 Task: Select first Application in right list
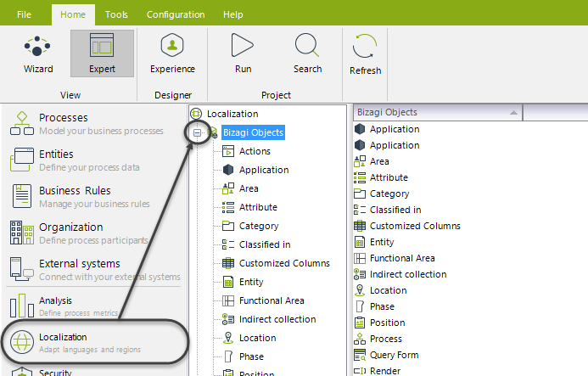395,129
